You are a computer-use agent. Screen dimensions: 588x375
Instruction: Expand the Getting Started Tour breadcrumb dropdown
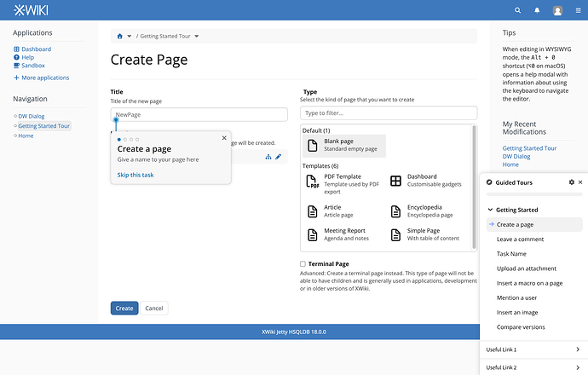197,37
